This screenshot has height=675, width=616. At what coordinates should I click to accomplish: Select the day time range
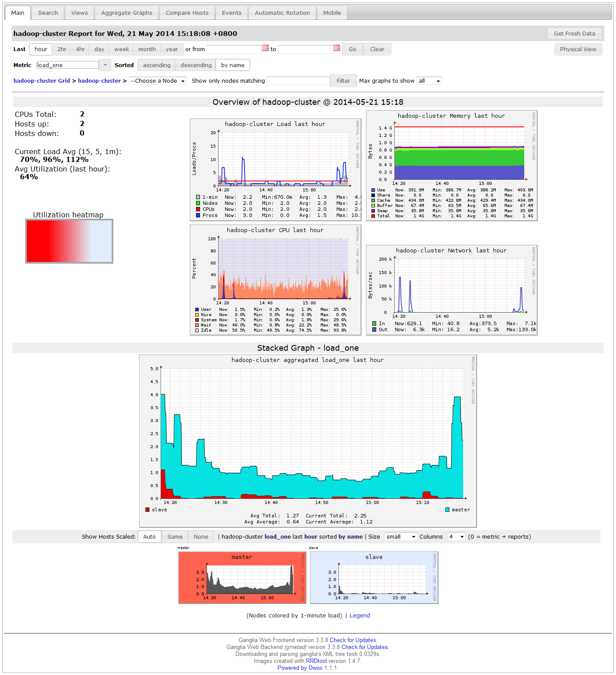pos(100,49)
